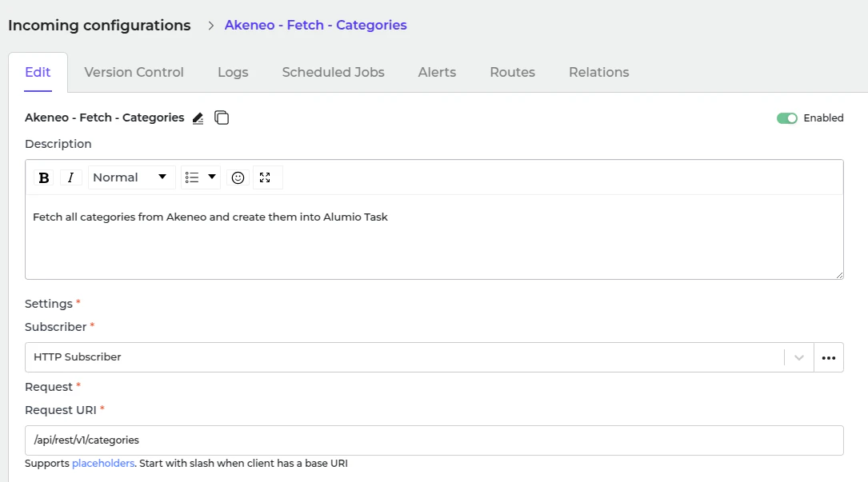Click the Request URI input field
The image size is (868, 482).
(x=434, y=440)
